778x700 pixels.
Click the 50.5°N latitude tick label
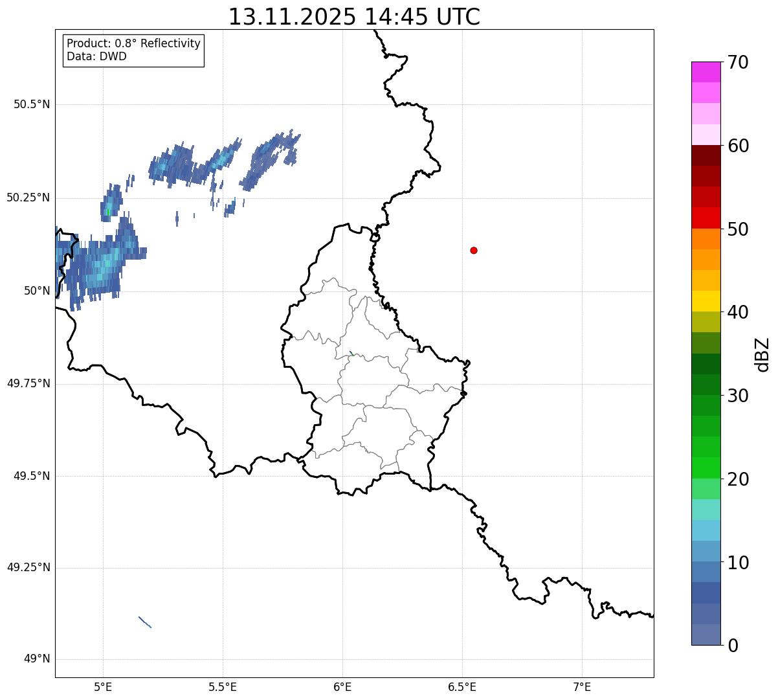click(x=31, y=104)
